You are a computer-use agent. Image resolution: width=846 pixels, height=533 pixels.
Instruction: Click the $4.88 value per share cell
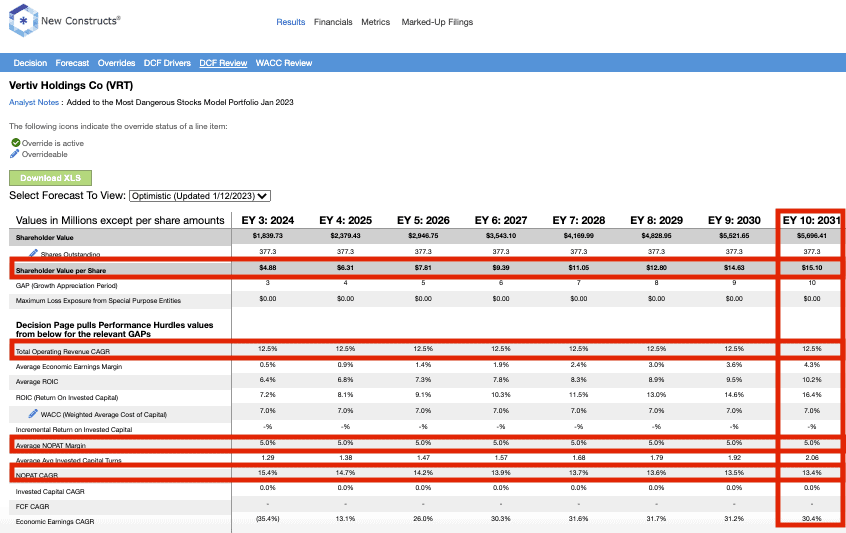tap(268, 268)
